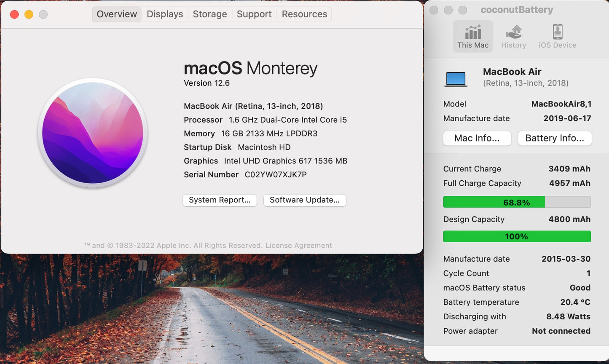This screenshot has width=609, height=364.
Task: Click the Battery Info button
Action: (x=555, y=138)
